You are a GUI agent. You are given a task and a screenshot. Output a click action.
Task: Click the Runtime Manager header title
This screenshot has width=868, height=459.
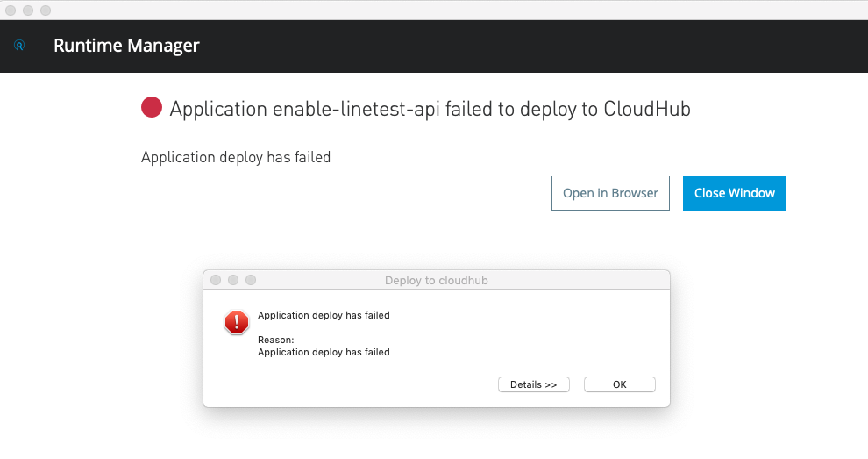click(x=126, y=46)
